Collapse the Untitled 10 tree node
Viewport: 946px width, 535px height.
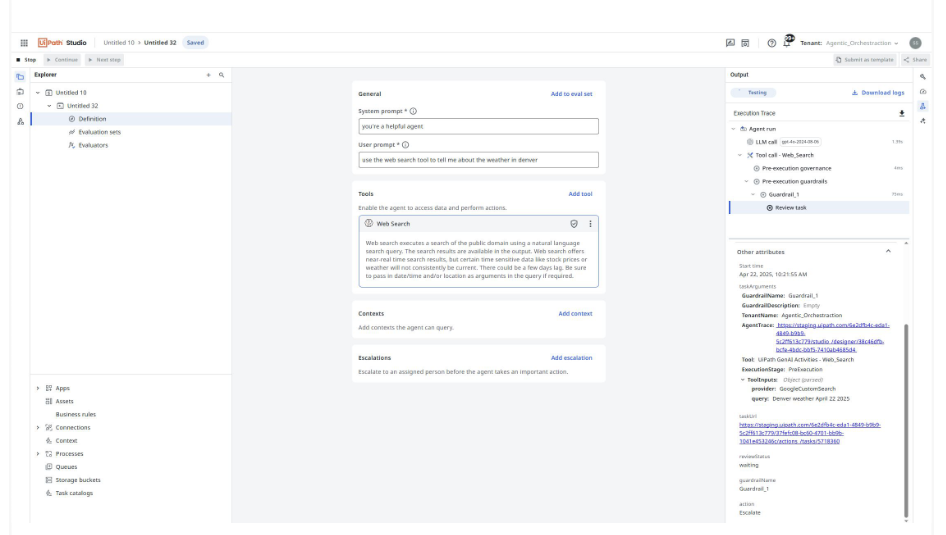[38, 93]
